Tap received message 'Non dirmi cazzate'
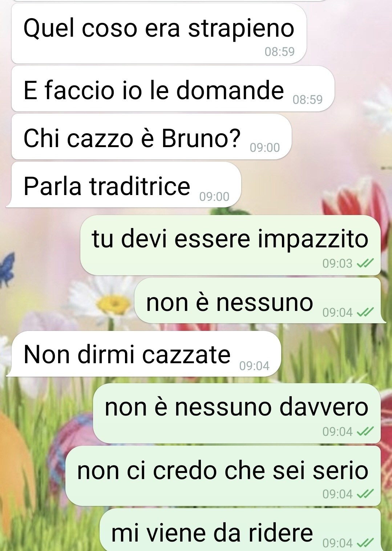Viewport: 392px width, 551px height. tap(144, 353)
